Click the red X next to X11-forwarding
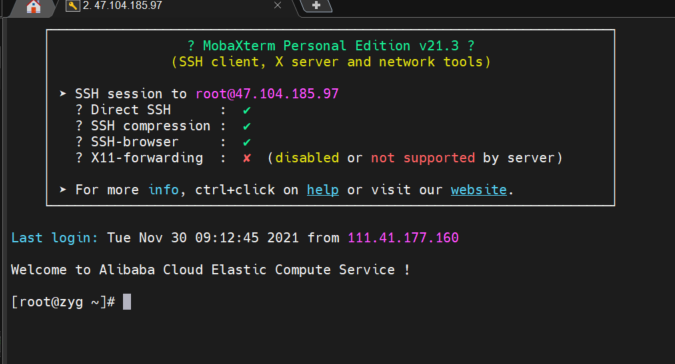 tap(247, 158)
